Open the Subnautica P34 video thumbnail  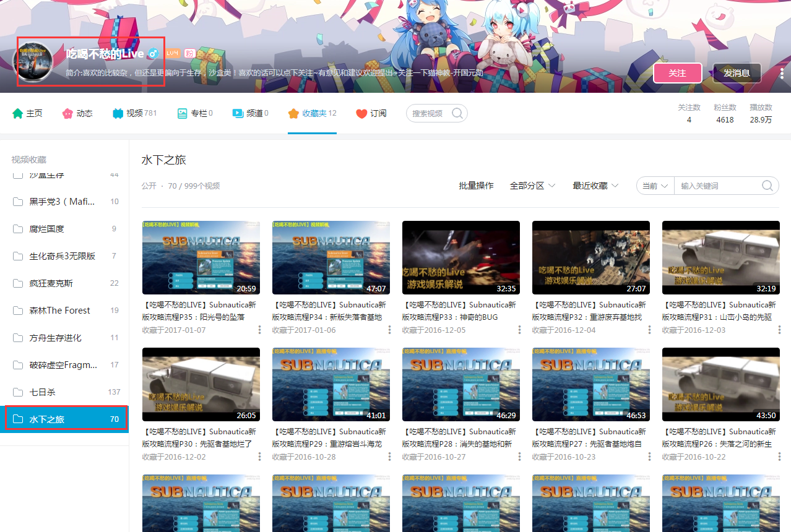(x=331, y=257)
